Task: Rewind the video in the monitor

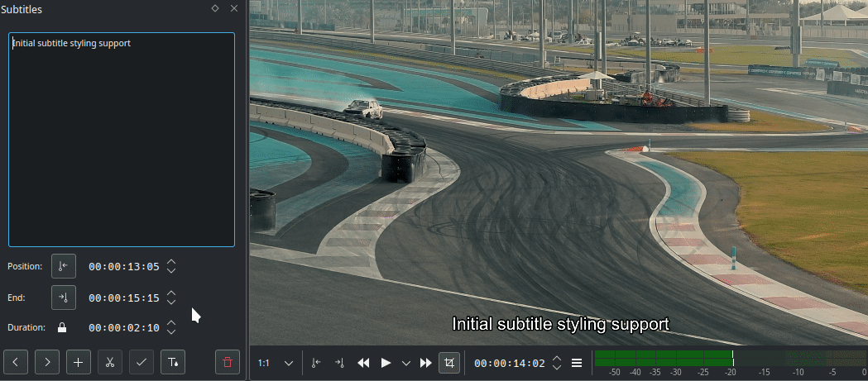Action: click(x=363, y=363)
